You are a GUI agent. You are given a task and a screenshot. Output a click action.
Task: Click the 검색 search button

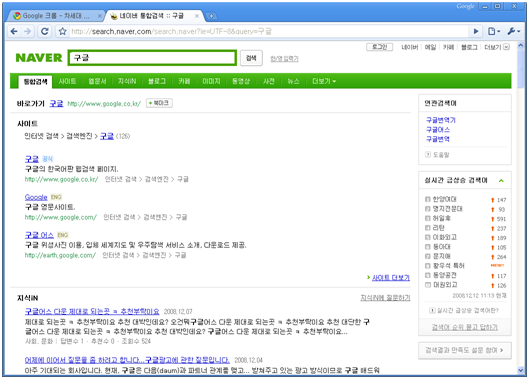[251, 58]
